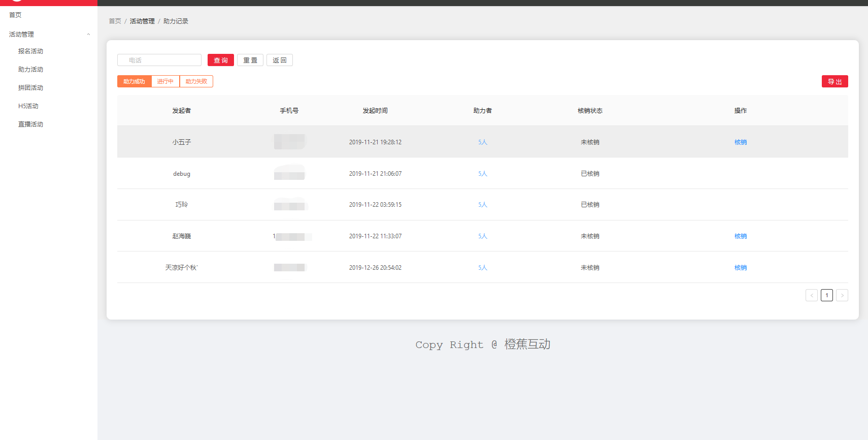Click 已核销 status in 巧玲 row
868x440 pixels.
click(590, 205)
